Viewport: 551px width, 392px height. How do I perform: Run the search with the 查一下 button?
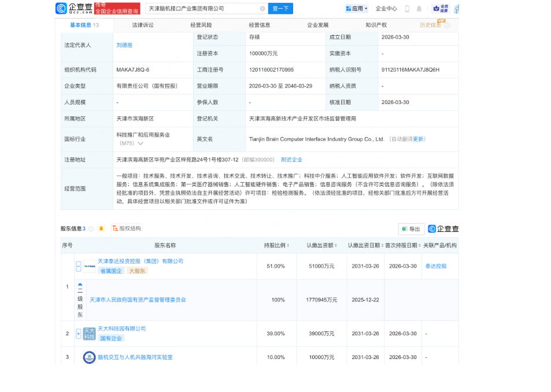280,9
